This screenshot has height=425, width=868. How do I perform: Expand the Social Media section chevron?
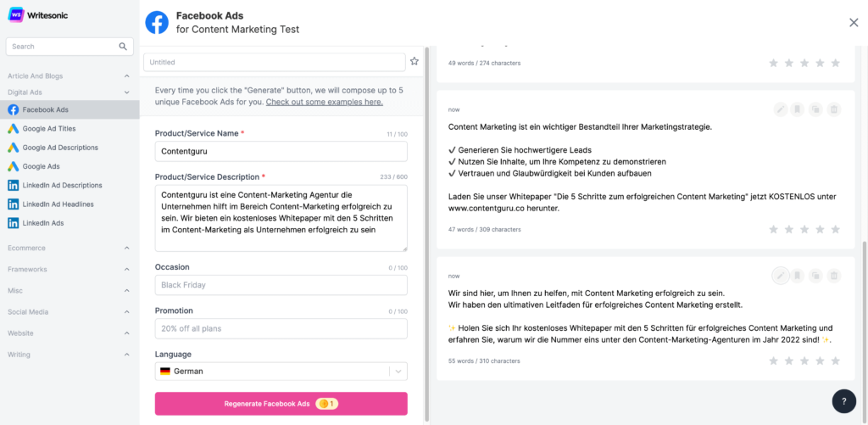pyautogui.click(x=127, y=312)
